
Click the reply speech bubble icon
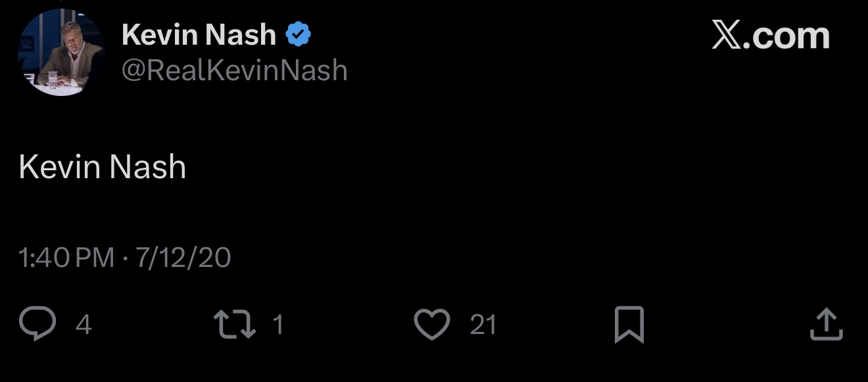click(x=37, y=325)
